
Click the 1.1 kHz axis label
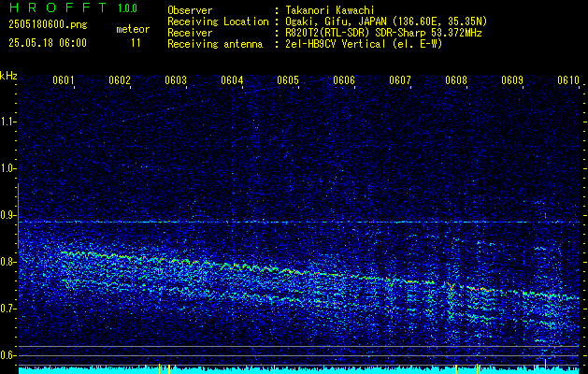tap(7, 122)
